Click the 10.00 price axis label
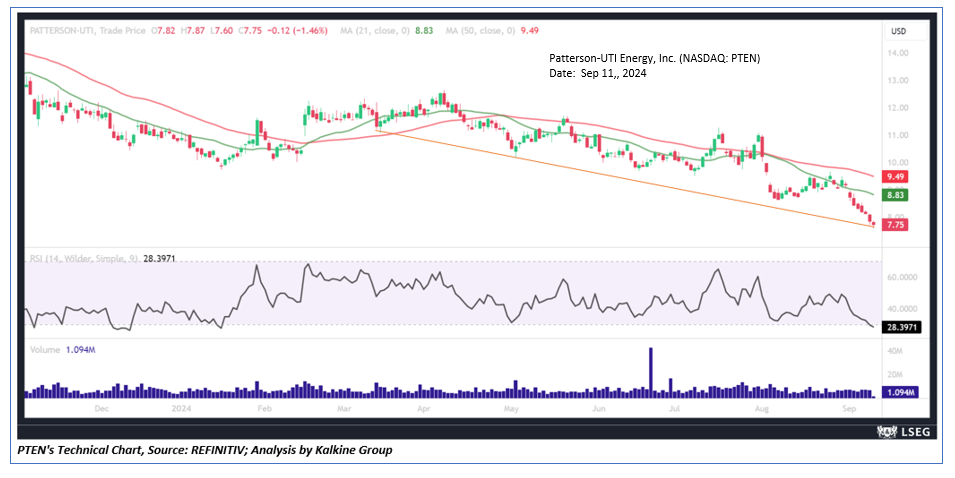This screenshot has width=955, height=478. point(898,163)
